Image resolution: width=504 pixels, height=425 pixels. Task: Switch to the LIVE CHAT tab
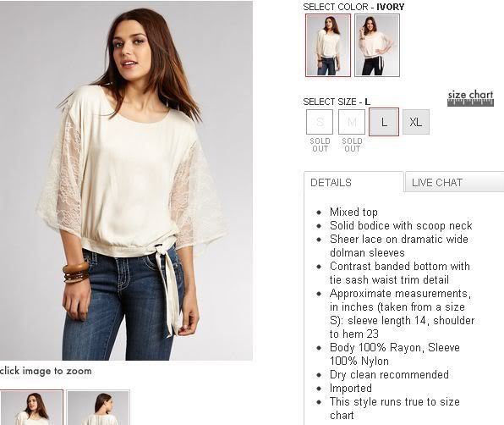454,182
